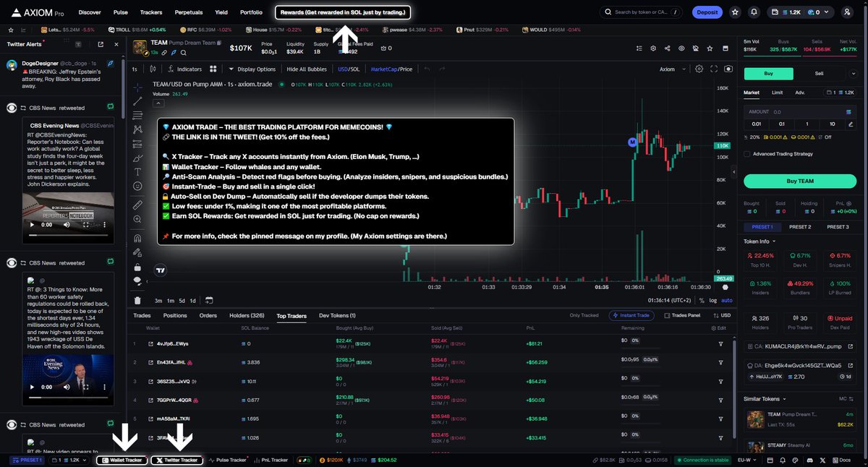This screenshot has width=868, height=467.
Task: Open the Axiom chart source dropdown
Action: pos(672,69)
